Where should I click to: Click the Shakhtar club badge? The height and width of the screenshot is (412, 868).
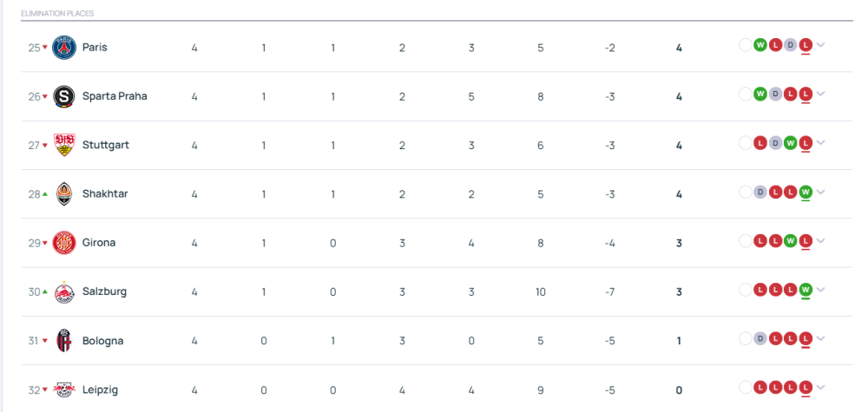[x=64, y=194]
